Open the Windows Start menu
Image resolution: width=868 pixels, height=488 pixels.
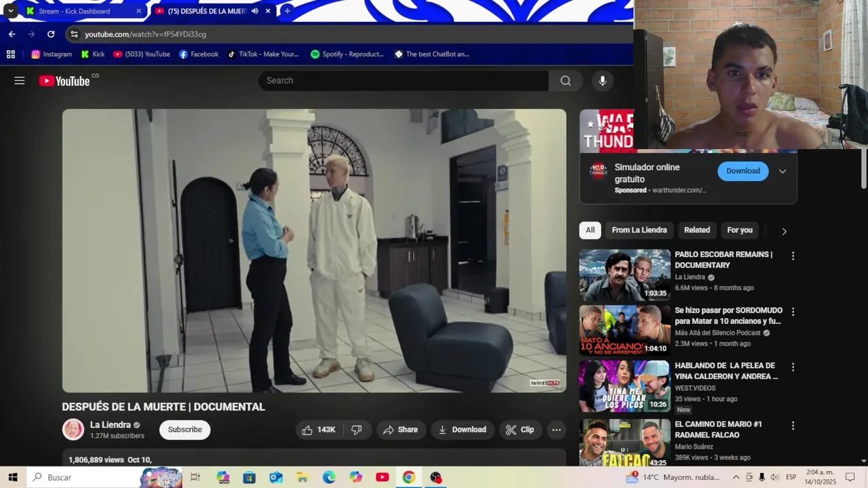(13, 477)
